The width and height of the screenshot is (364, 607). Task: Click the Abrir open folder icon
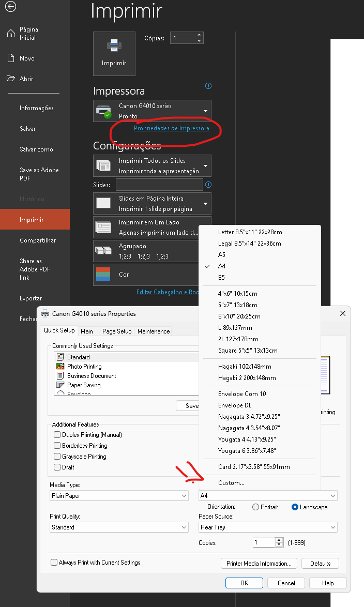(11, 79)
